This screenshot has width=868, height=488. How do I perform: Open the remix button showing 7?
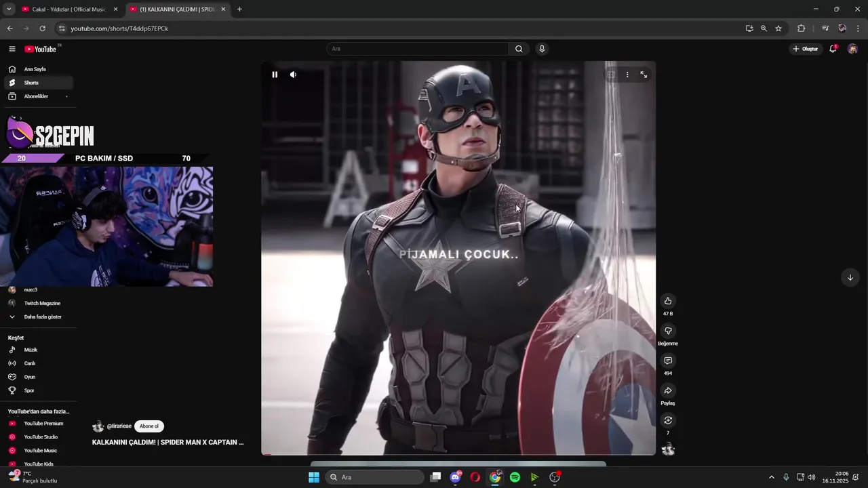point(668,420)
